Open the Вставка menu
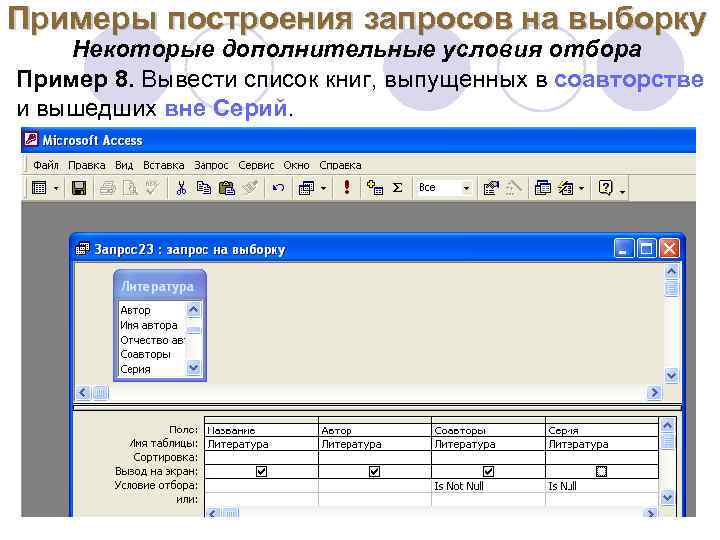 (x=163, y=165)
